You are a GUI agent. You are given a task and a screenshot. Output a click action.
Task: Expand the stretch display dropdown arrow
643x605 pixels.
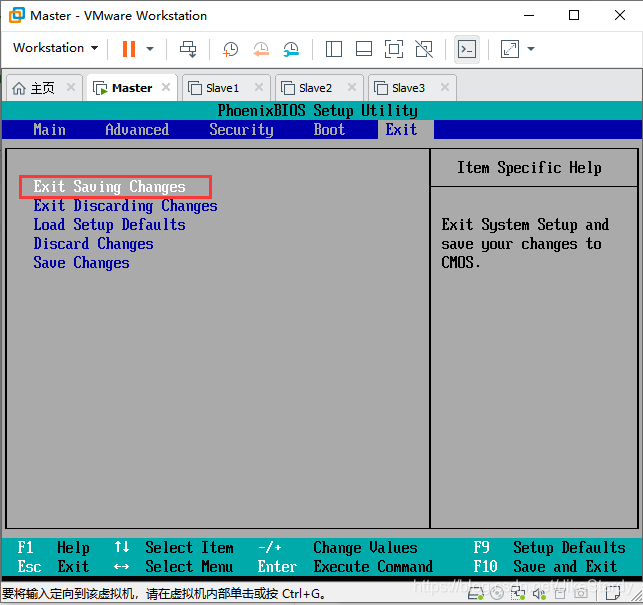coord(531,49)
